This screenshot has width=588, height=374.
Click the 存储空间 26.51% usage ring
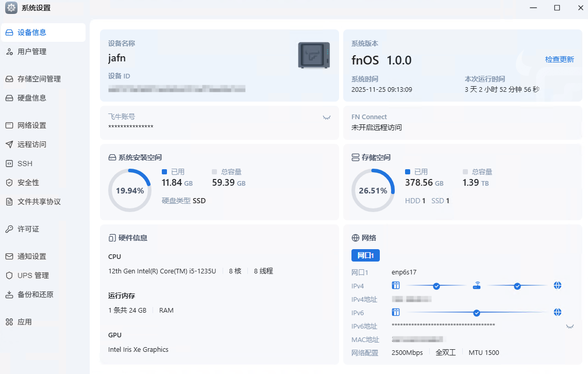coord(373,190)
